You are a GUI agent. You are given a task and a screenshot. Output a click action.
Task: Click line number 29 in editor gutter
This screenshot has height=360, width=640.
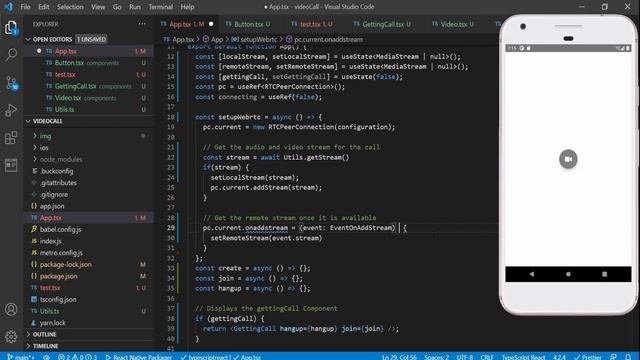click(171, 228)
